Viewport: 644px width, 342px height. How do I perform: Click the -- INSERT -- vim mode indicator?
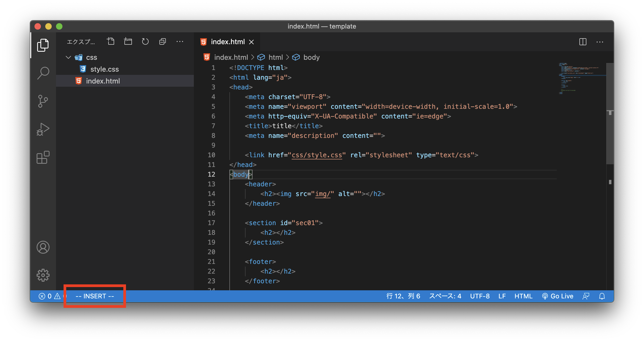(95, 296)
